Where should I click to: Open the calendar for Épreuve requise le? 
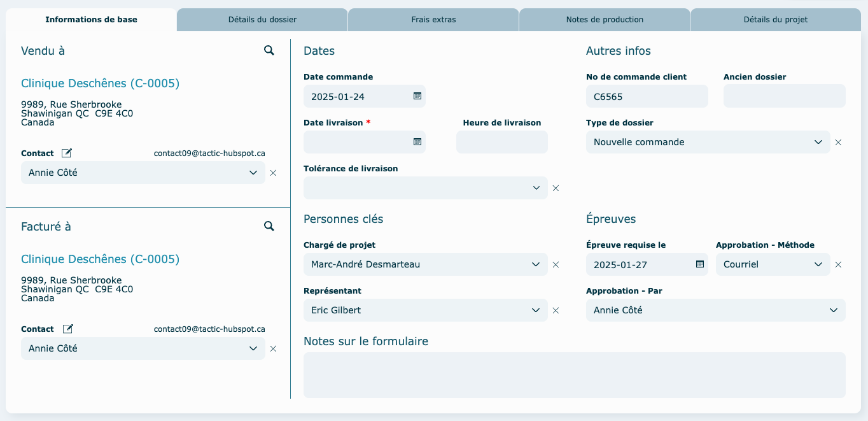click(x=700, y=264)
